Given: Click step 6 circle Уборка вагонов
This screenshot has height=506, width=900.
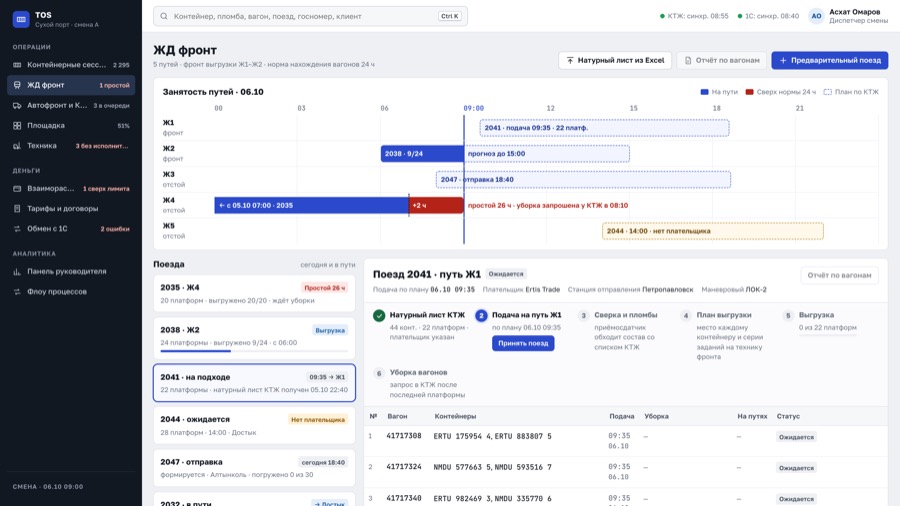Looking at the screenshot, I should coord(379,373).
